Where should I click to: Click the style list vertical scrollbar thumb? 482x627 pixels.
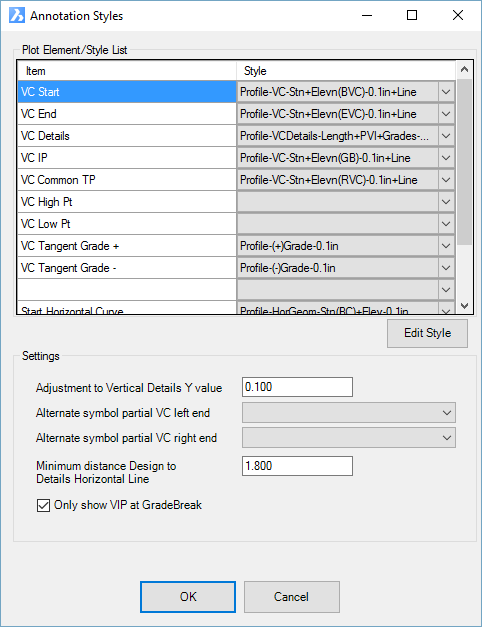pyautogui.click(x=464, y=162)
